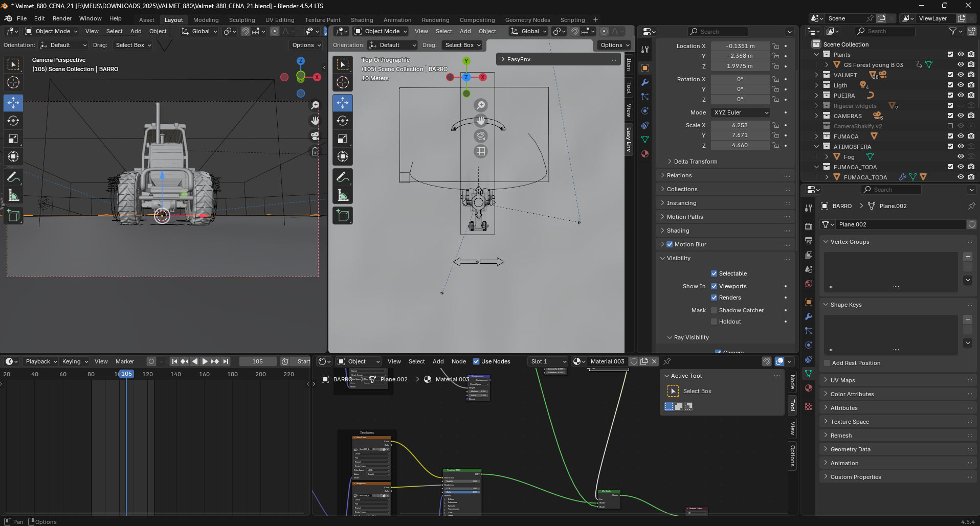Open the Keying popover in timeline
Image resolution: width=980 pixels, height=526 pixels.
pyautogui.click(x=75, y=361)
